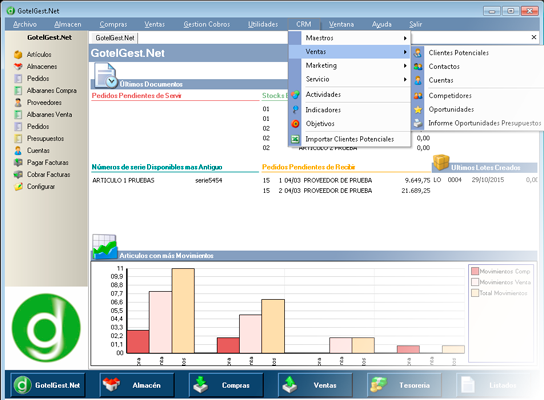Expand the Ventas submenu arrow in CRM
This screenshot has width=544, height=400.
405,52
